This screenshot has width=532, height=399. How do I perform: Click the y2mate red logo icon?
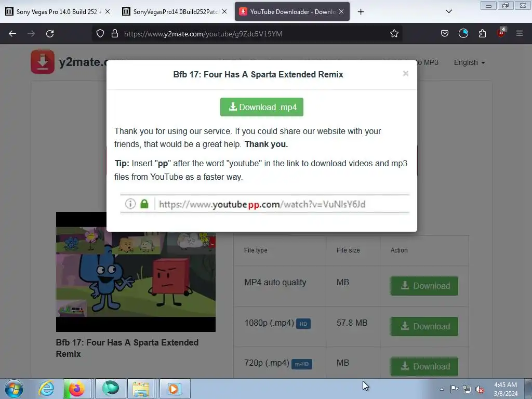[x=43, y=62]
